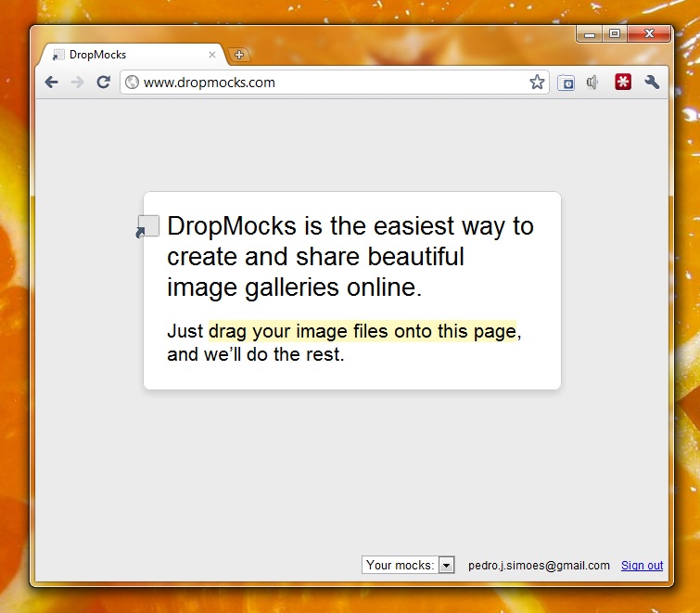
Task: Open the red asterisk extension
Action: pos(623,83)
